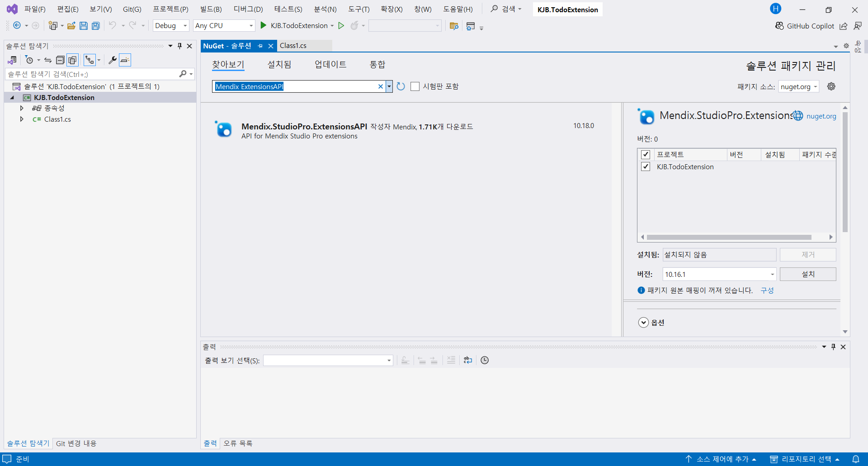The height and width of the screenshot is (466, 868).
Task: Click the navigate backward arrow icon
Action: pyautogui.click(x=17, y=25)
